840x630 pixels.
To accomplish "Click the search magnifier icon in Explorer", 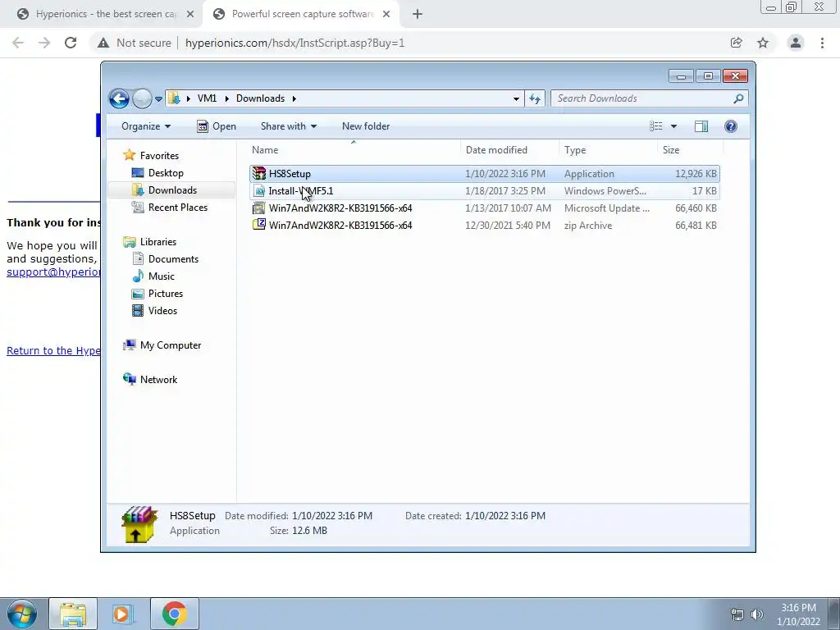I will click(x=739, y=98).
